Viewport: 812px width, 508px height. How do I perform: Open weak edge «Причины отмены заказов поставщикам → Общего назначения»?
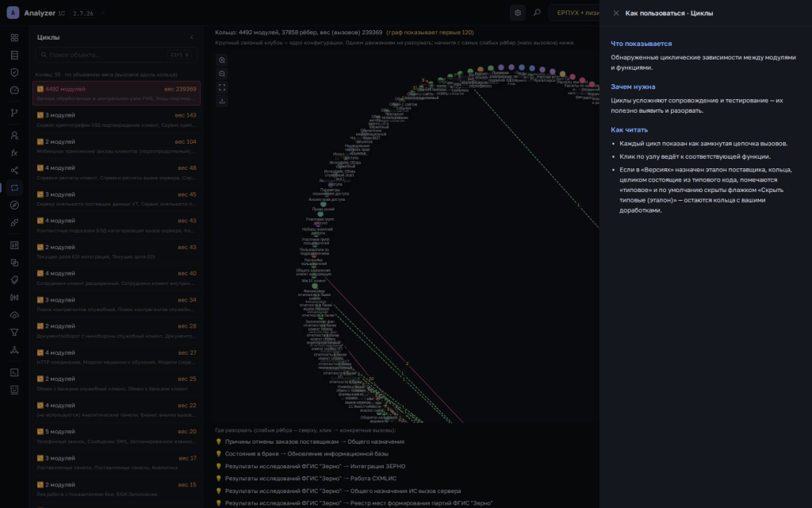pyautogui.click(x=314, y=441)
